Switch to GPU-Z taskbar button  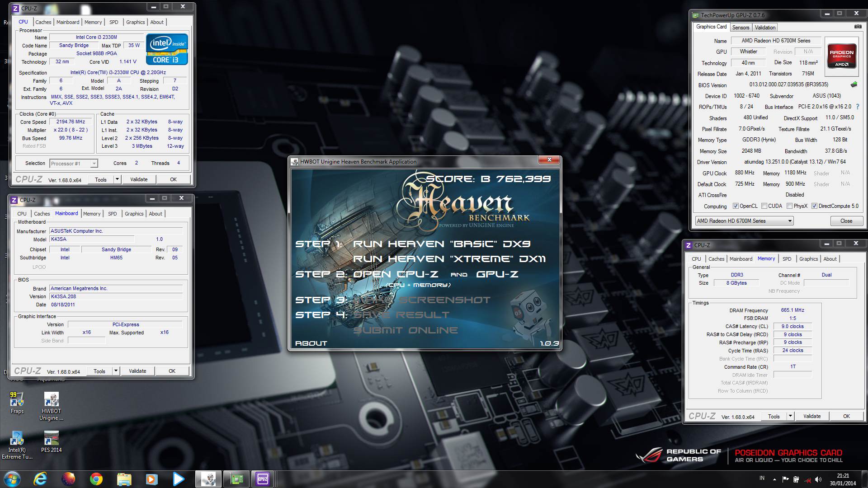236,479
